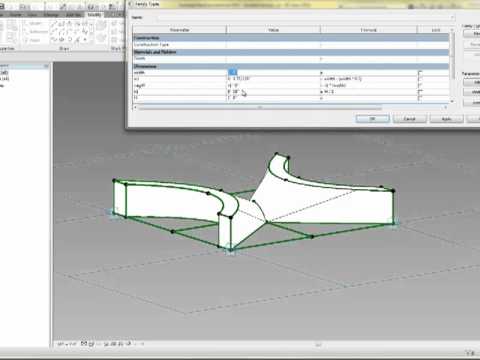Screen dimensions: 480x360
Task: Select the "(3D)" view in Project Browser
Action: click(x=4, y=72)
